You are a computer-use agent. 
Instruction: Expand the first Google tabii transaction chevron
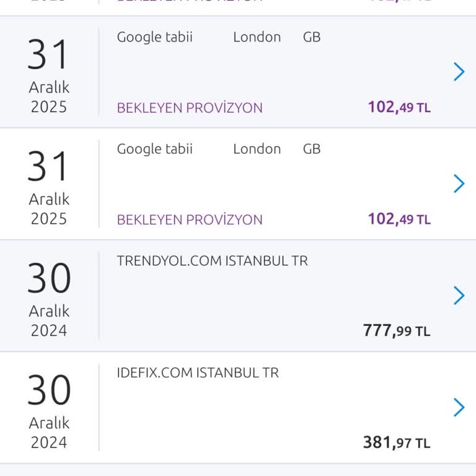(x=459, y=72)
